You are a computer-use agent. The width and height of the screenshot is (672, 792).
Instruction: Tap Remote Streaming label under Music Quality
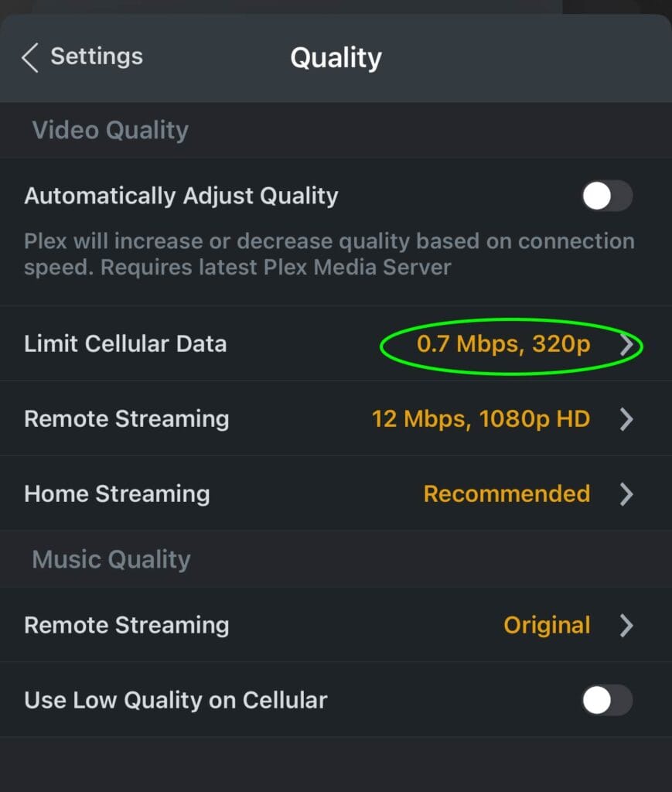coord(127,625)
